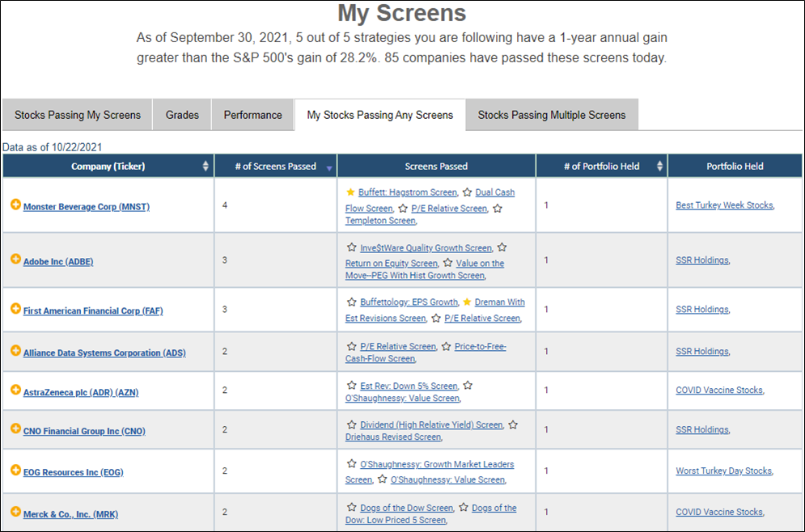Expand the Monster Beverage Corp row details
805x532 pixels.
point(15,205)
